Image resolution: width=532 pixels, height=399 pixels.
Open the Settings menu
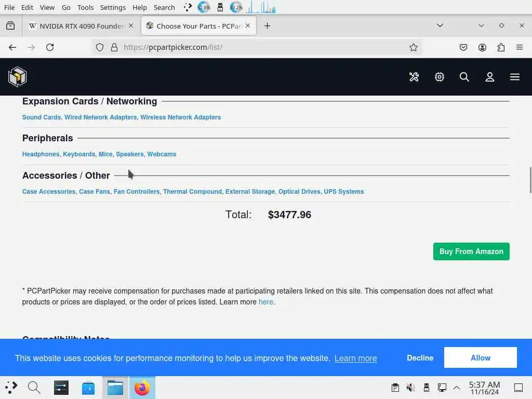(x=113, y=7)
